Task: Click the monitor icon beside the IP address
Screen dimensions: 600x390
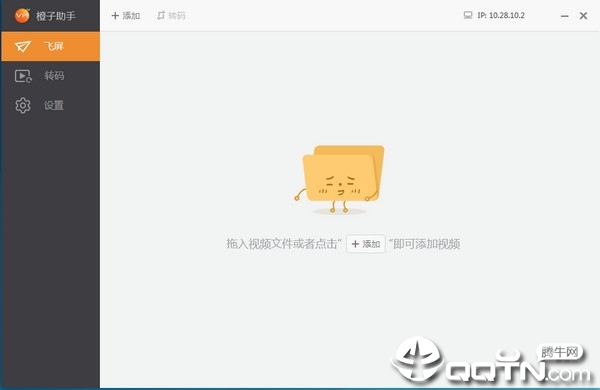Action: pos(468,15)
